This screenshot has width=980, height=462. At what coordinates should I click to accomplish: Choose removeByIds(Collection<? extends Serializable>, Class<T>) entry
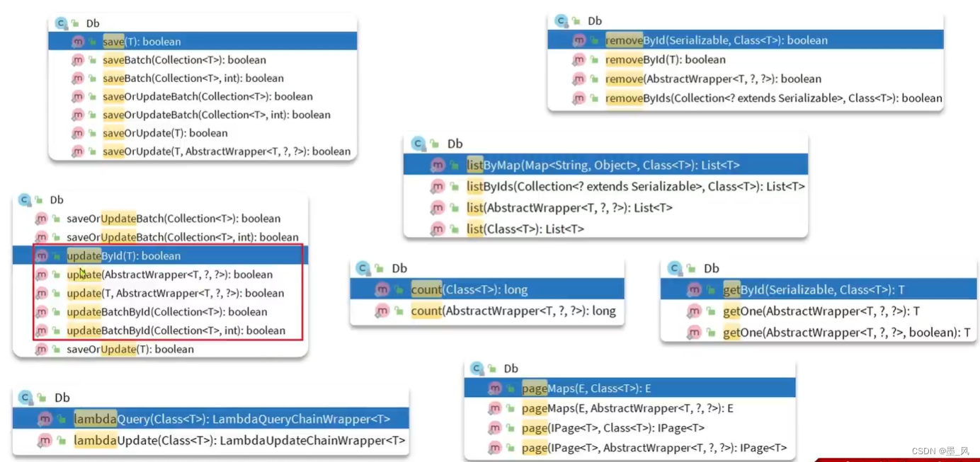coord(773,98)
